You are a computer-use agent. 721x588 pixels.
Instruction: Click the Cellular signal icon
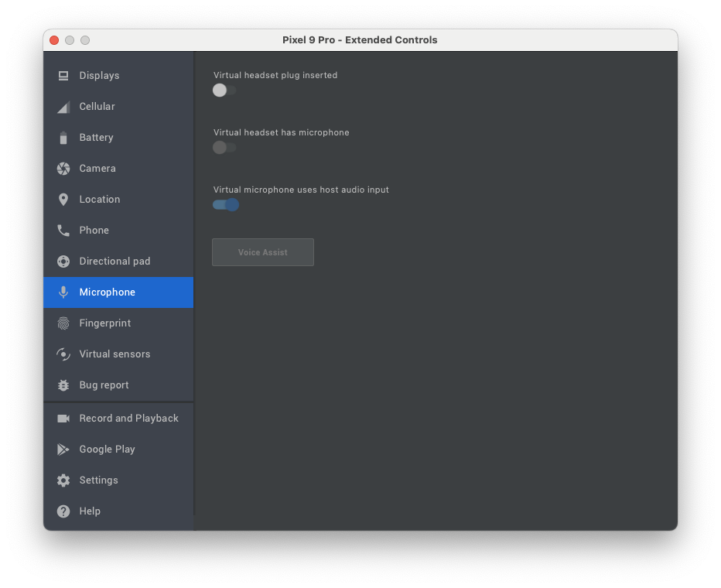tap(63, 107)
